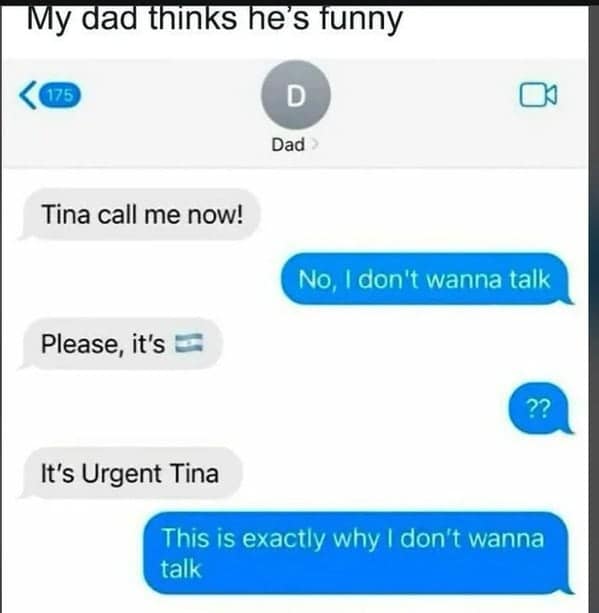Tap the word "Urgent" in Dad's message
This screenshot has width=599, height=613.
[122, 475]
